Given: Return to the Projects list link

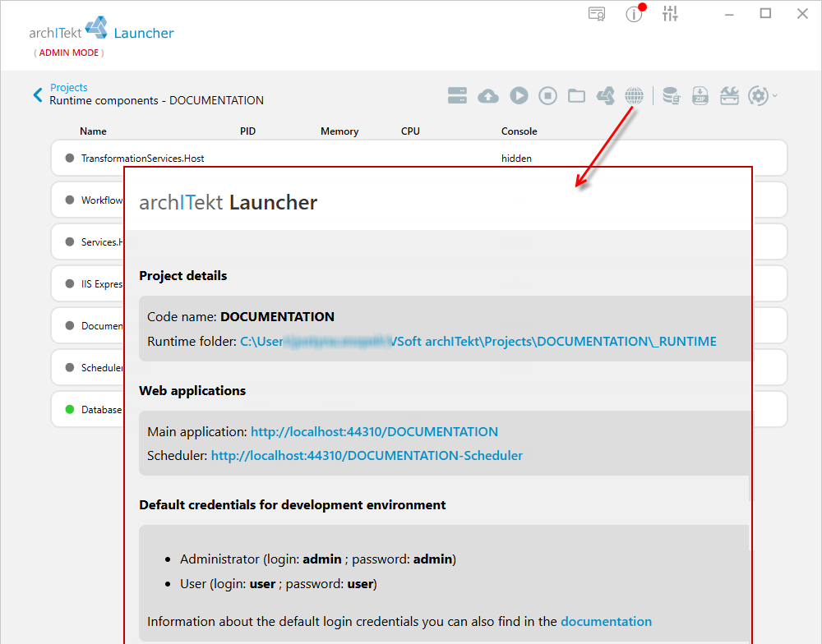Looking at the screenshot, I should point(69,88).
